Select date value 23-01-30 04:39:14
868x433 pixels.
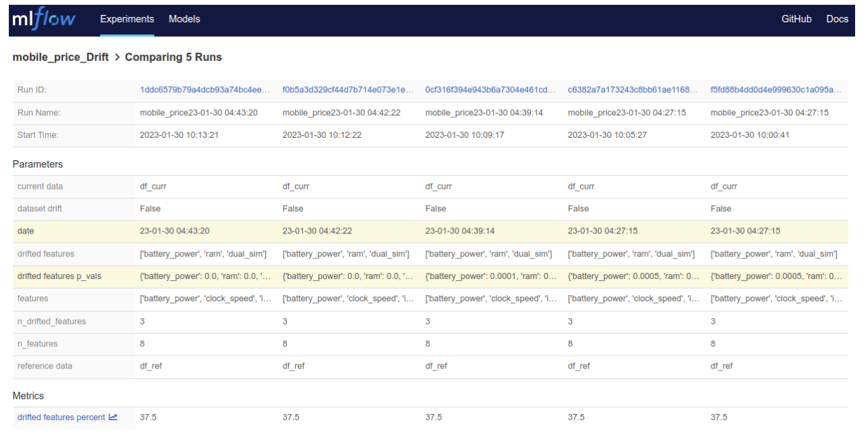(x=460, y=231)
